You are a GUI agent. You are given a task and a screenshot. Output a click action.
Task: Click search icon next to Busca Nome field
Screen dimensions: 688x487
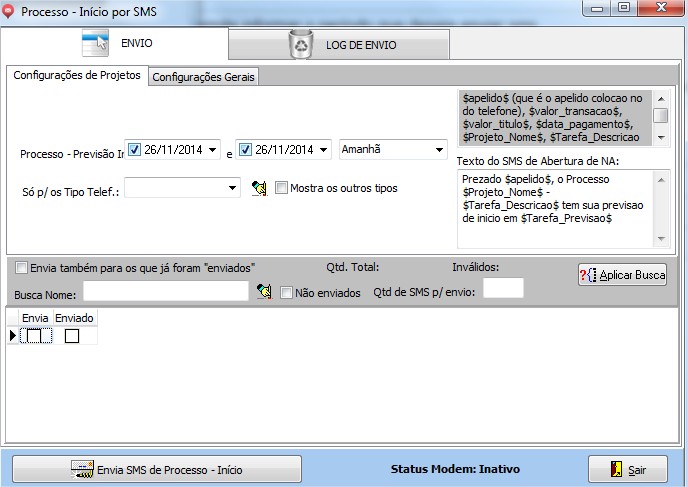point(264,291)
